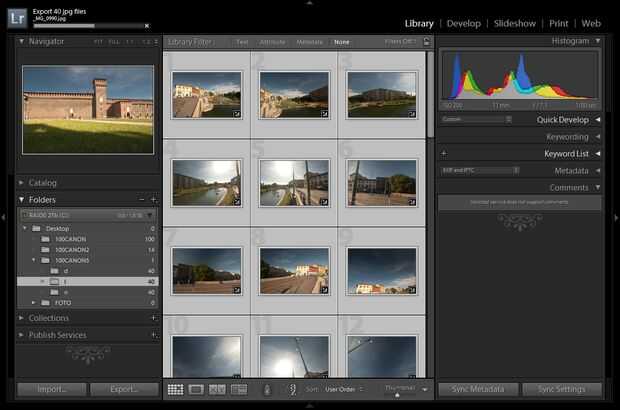Hide the right panel via edge arrow
Image resolution: width=620 pixels, height=410 pixels.
point(616,217)
